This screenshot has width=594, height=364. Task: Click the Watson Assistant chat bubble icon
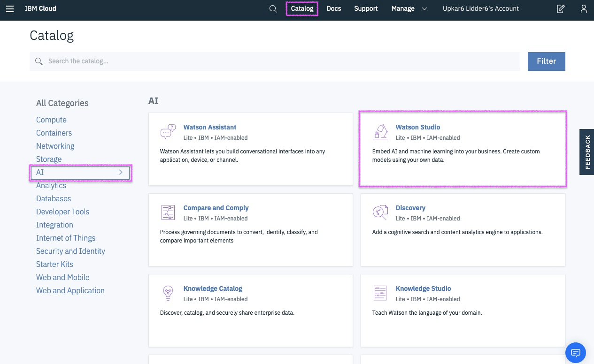168,132
